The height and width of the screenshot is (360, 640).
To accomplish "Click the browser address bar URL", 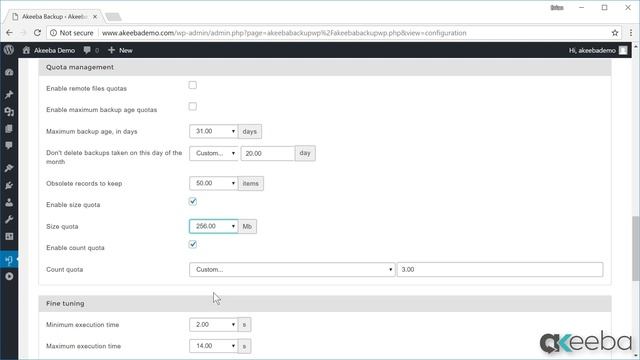I will 284,33.
